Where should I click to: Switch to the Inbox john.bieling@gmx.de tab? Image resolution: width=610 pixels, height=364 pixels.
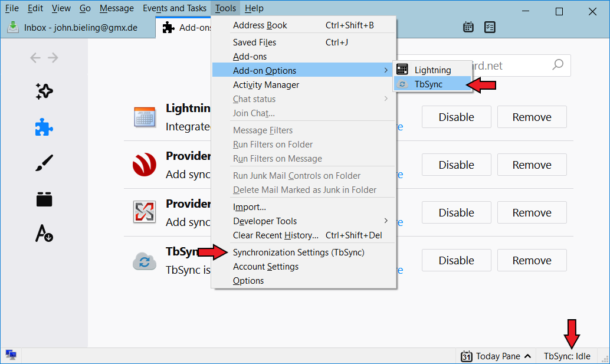[78, 27]
